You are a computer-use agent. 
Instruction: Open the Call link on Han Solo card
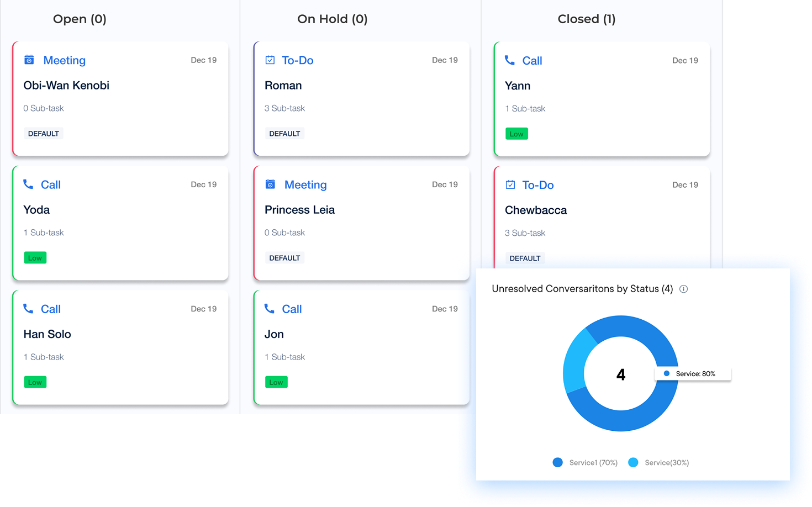click(51, 309)
